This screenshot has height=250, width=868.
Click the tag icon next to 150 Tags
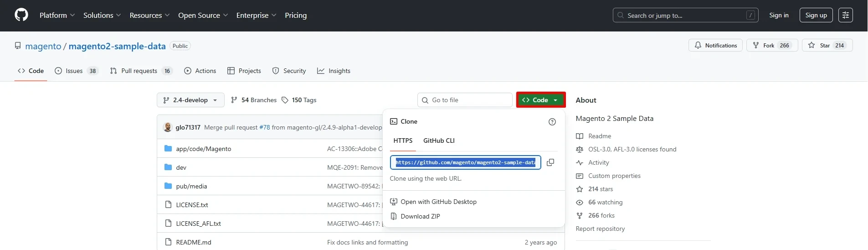(285, 100)
